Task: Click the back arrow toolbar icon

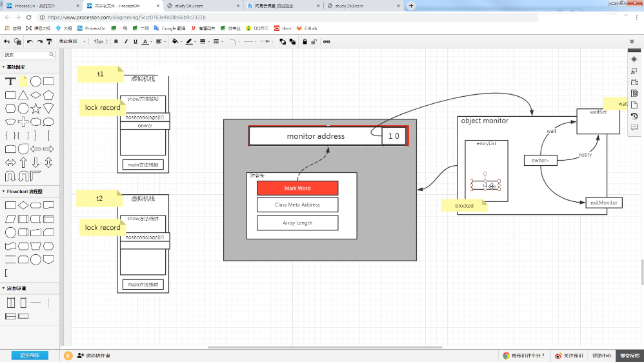Action: (x=6, y=41)
